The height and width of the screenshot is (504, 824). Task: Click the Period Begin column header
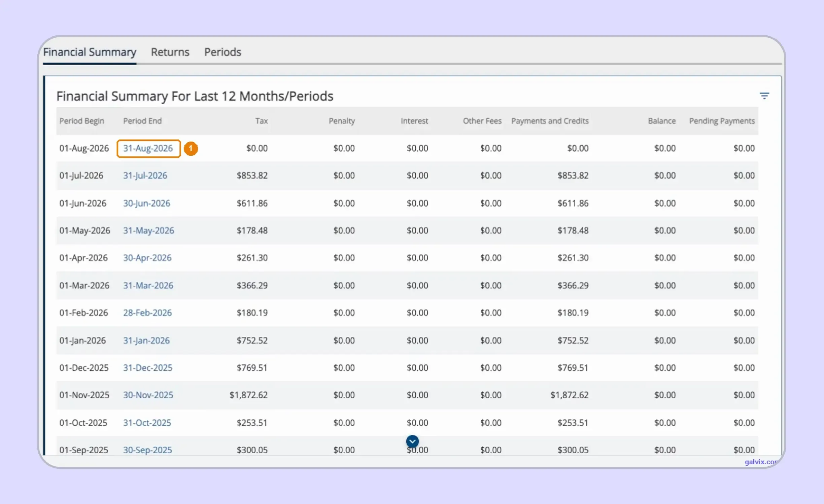click(x=82, y=121)
